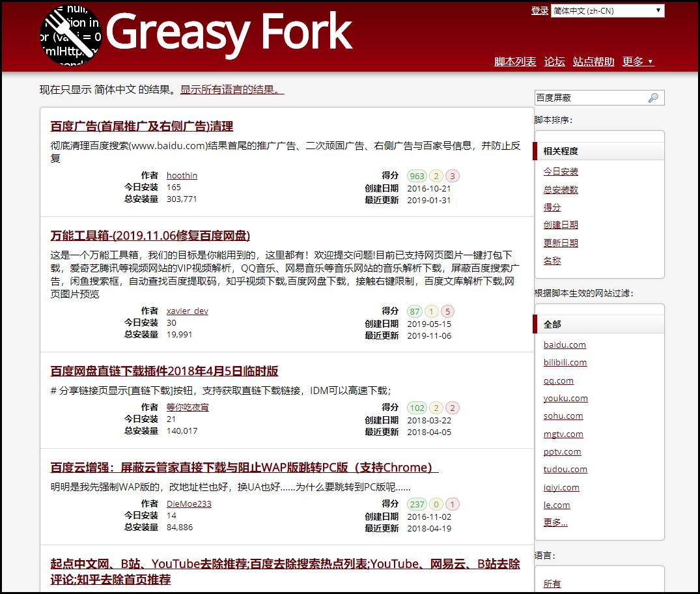This screenshot has height=594, width=700.
Task: Sort scripts by 得分
Action: point(552,207)
